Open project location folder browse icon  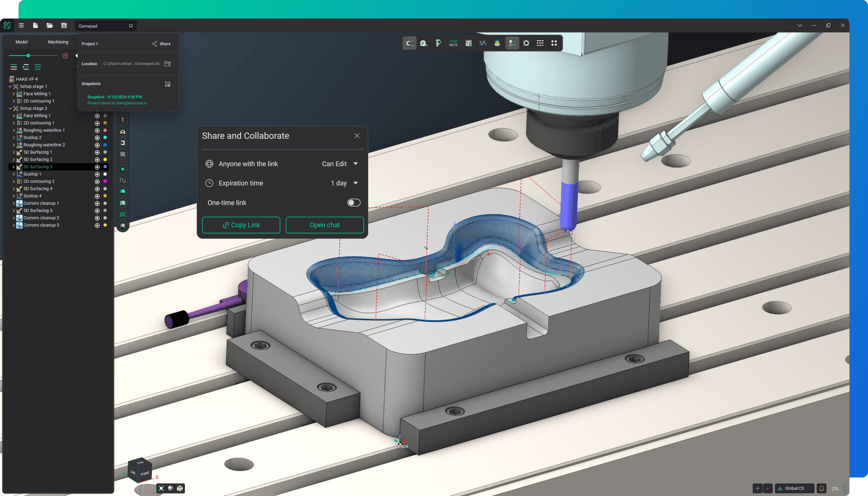coord(168,64)
